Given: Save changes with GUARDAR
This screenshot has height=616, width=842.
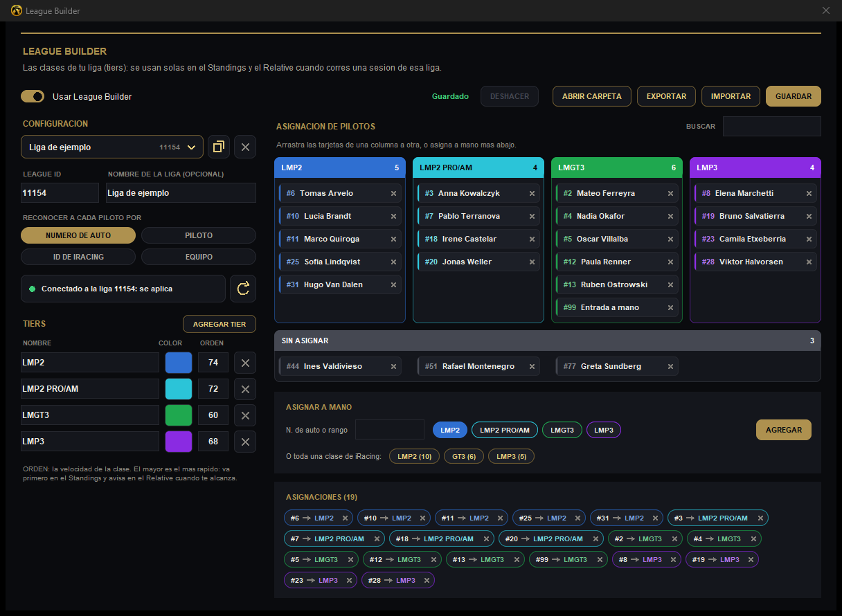Looking at the screenshot, I should pyautogui.click(x=794, y=96).
